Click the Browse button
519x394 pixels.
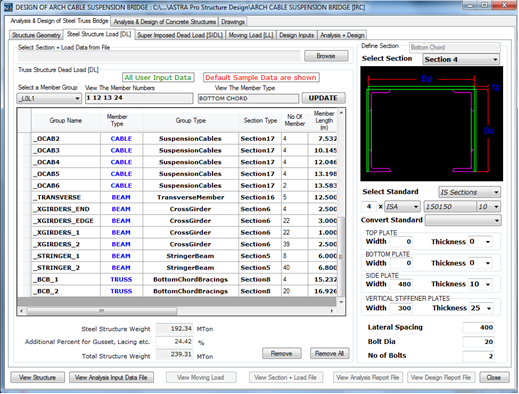click(326, 56)
